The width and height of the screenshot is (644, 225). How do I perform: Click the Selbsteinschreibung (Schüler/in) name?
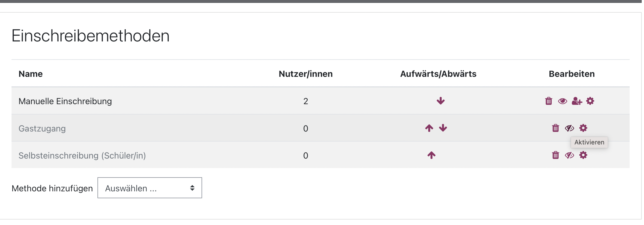[x=82, y=156]
